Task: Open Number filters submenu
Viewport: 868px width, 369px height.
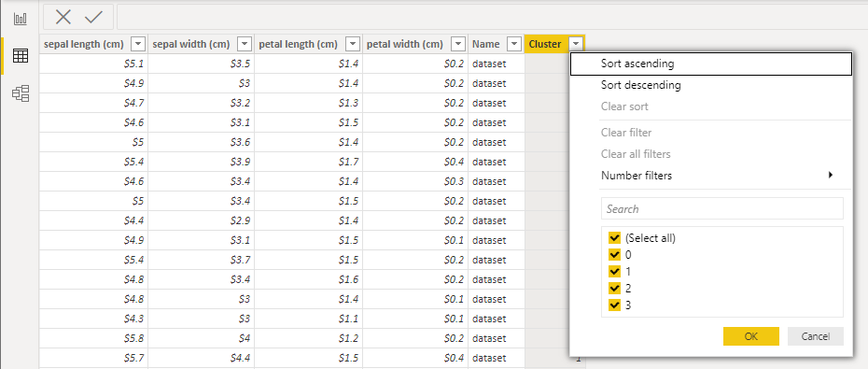Action: pos(711,176)
